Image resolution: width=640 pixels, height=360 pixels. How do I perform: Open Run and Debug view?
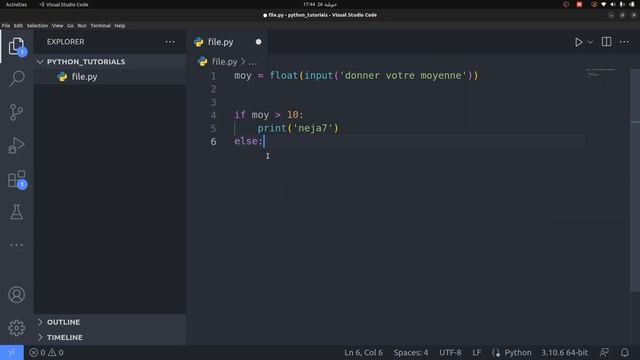click(x=17, y=145)
